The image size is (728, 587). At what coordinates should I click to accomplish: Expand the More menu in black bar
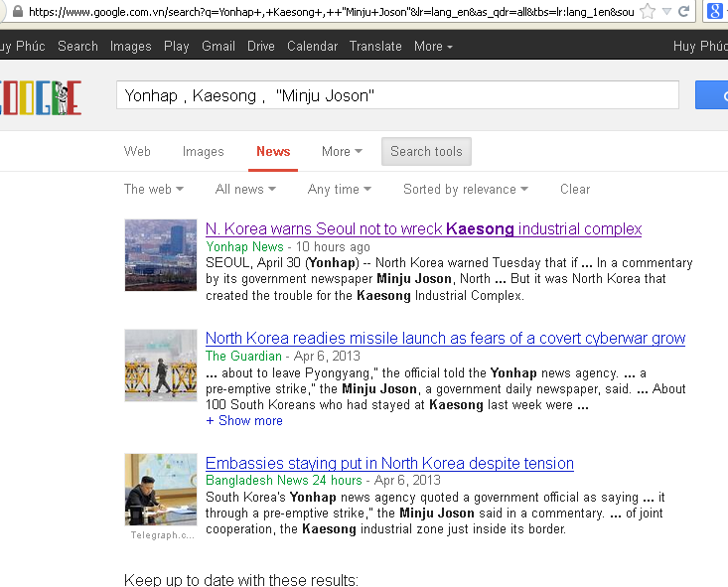[433, 46]
